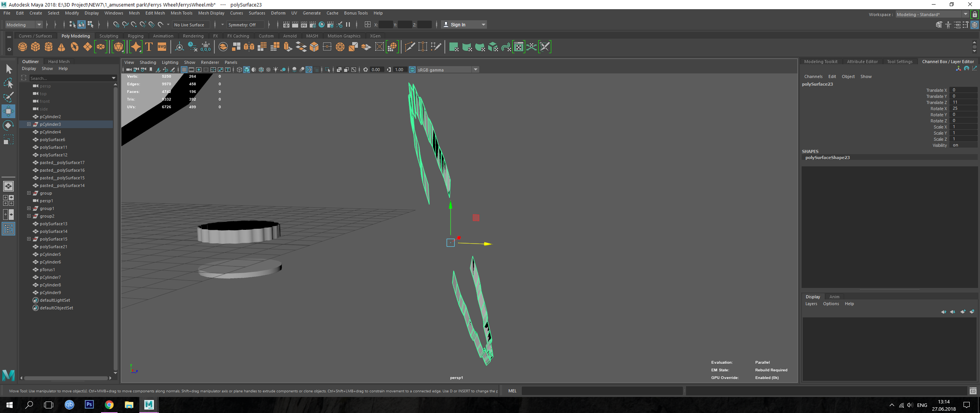
Task: Open Render View clapperboard icon
Action: pyautogui.click(x=286, y=25)
